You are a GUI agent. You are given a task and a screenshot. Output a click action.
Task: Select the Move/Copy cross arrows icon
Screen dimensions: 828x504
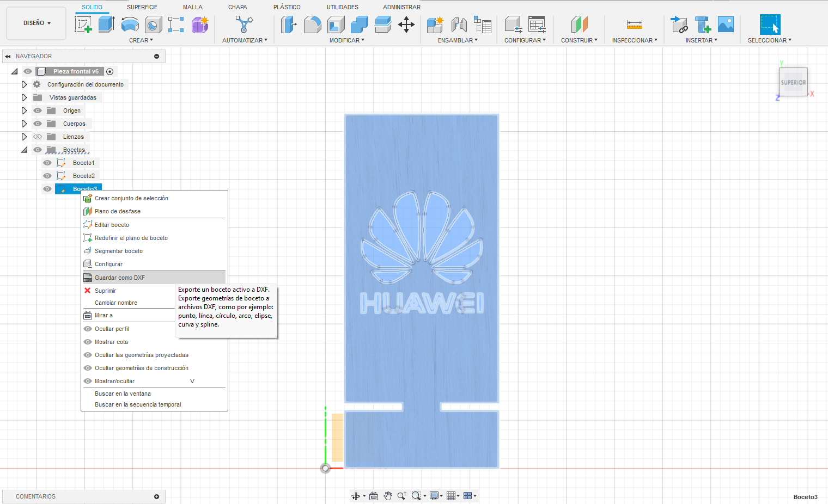click(406, 24)
